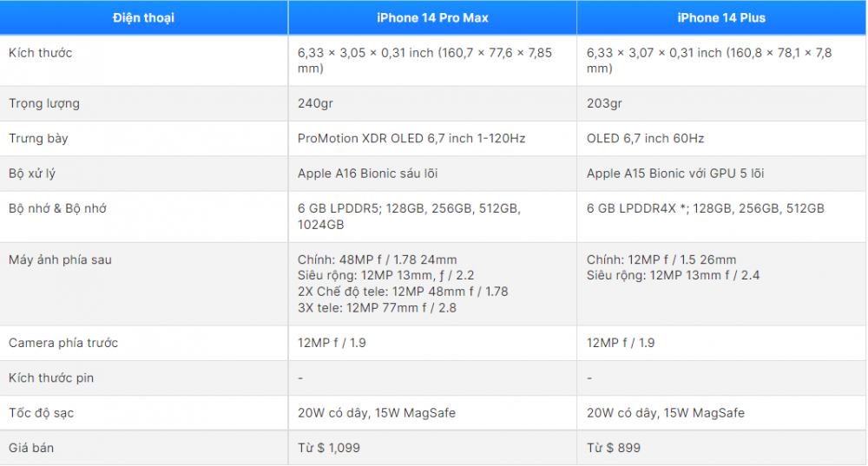Click the '6 GB LPDDR5' memory cell
868x466 pixels.
pyautogui.click(x=432, y=216)
